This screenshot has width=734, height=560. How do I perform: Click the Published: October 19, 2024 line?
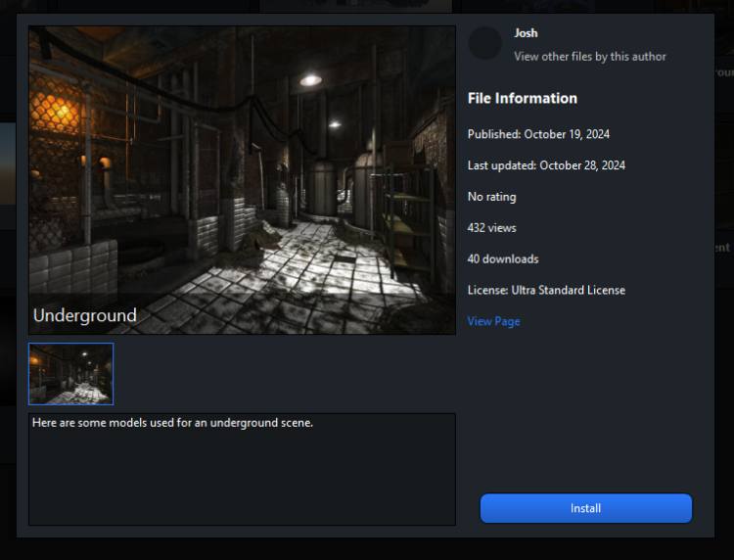tap(538, 134)
